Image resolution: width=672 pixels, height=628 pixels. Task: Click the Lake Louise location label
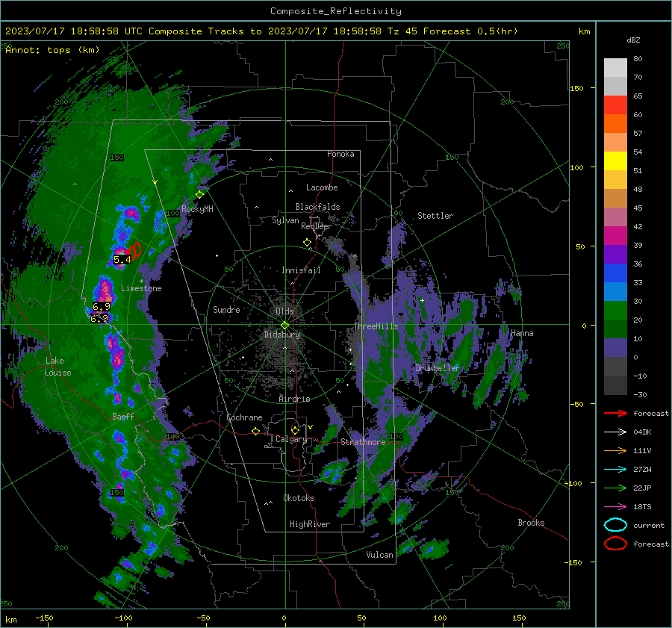point(57,367)
